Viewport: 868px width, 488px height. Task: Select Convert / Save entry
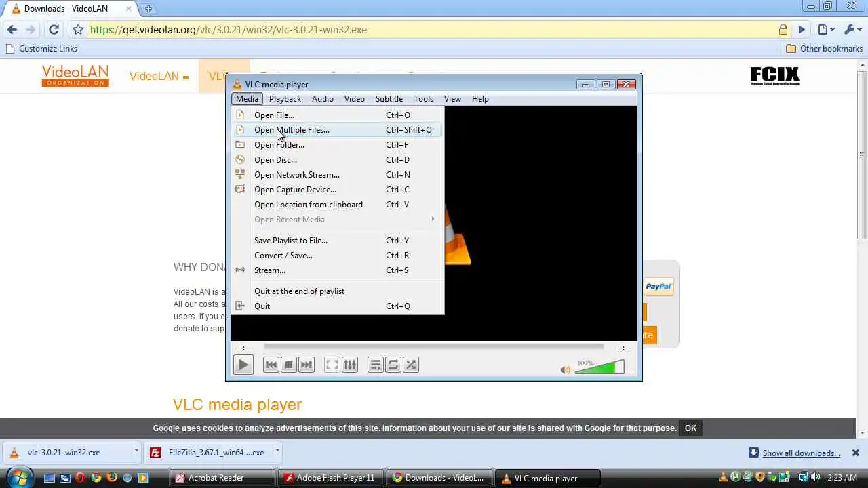pos(338,255)
